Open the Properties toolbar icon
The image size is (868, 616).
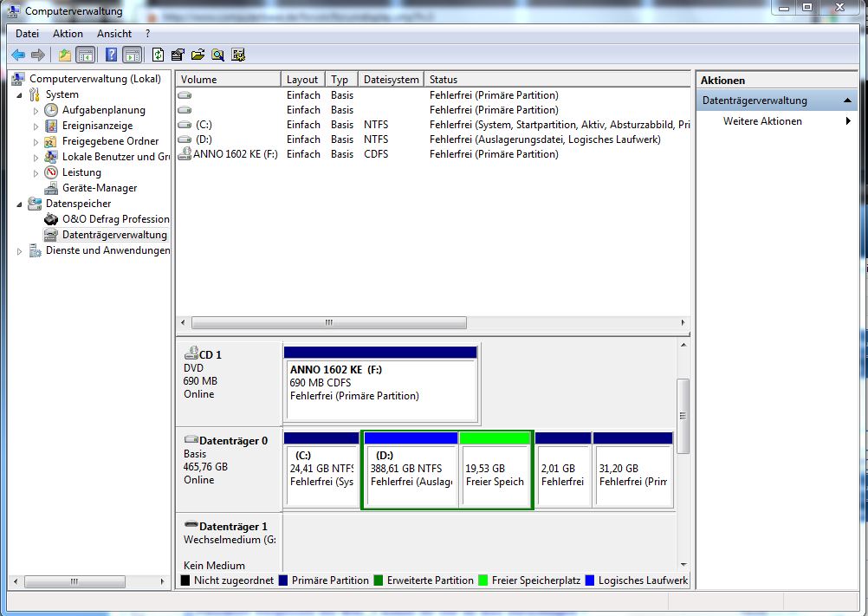click(x=178, y=55)
